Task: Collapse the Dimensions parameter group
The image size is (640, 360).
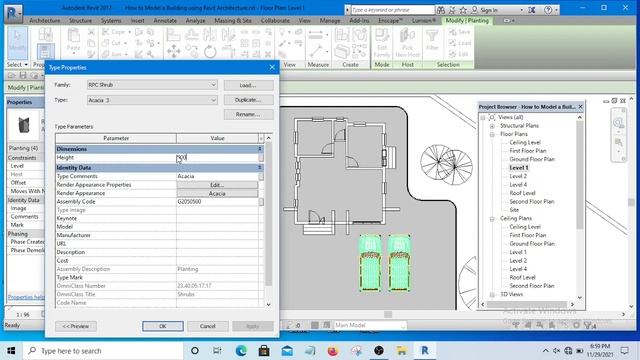Action: pyautogui.click(x=260, y=149)
